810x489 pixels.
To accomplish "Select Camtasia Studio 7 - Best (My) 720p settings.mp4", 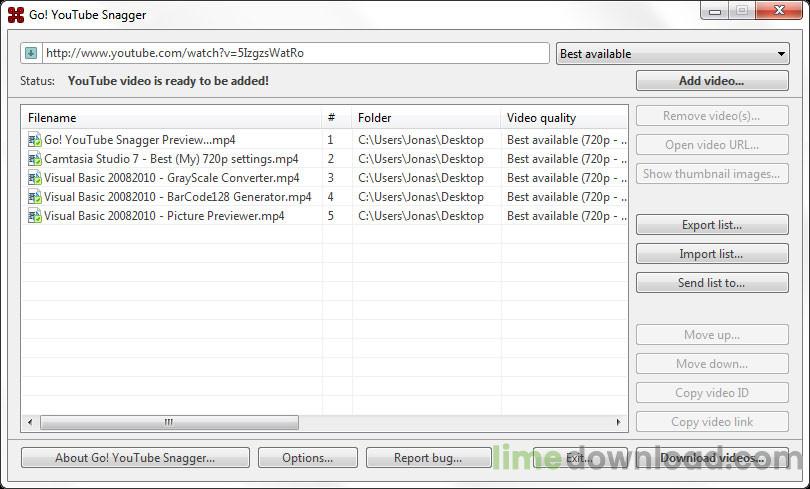I will 171,159.
